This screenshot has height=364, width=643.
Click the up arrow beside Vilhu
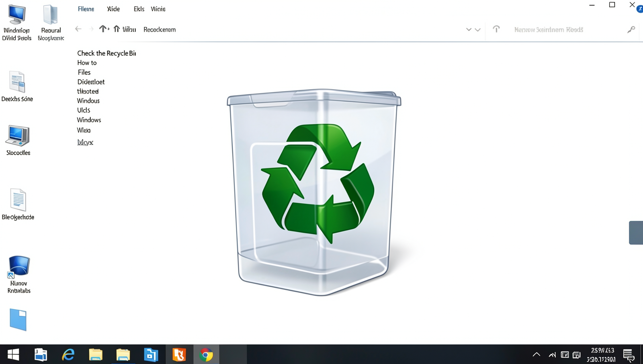pos(117,29)
